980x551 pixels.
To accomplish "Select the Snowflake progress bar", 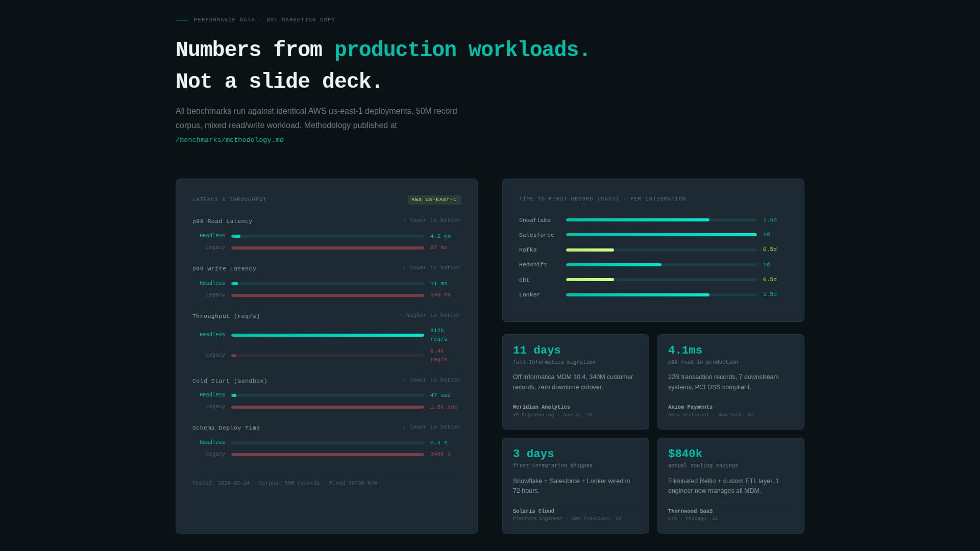I will 661,220.
